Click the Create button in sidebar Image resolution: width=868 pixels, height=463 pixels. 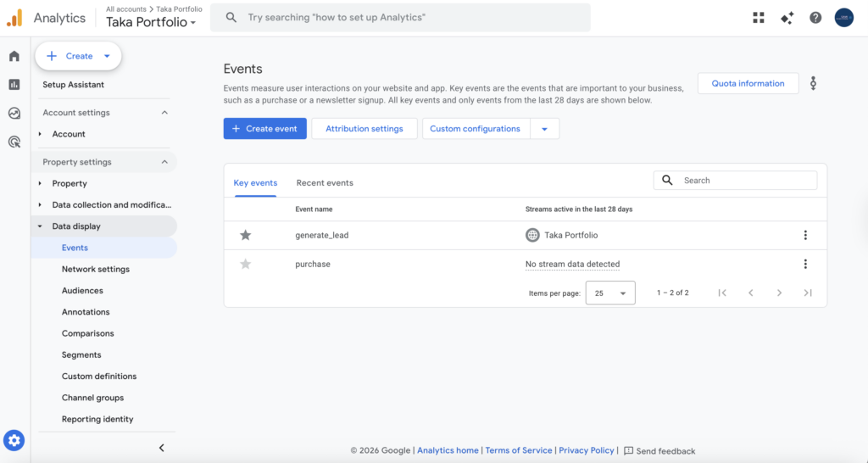pyautogui.click(x=78, y=56)
